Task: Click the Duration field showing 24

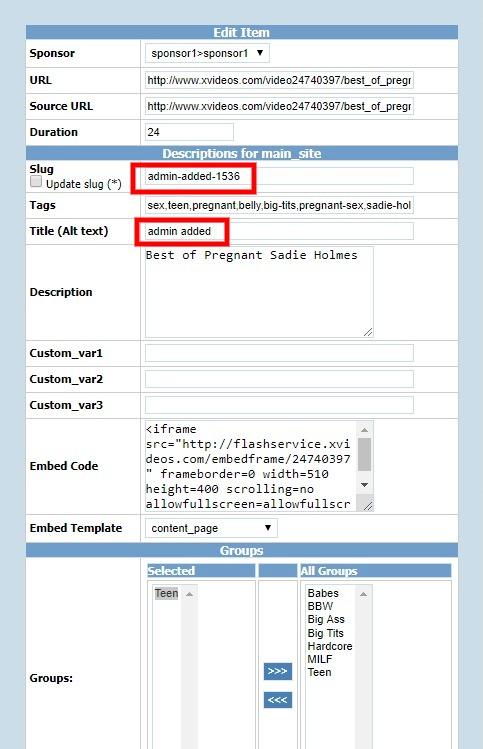Action: (189, 132)
